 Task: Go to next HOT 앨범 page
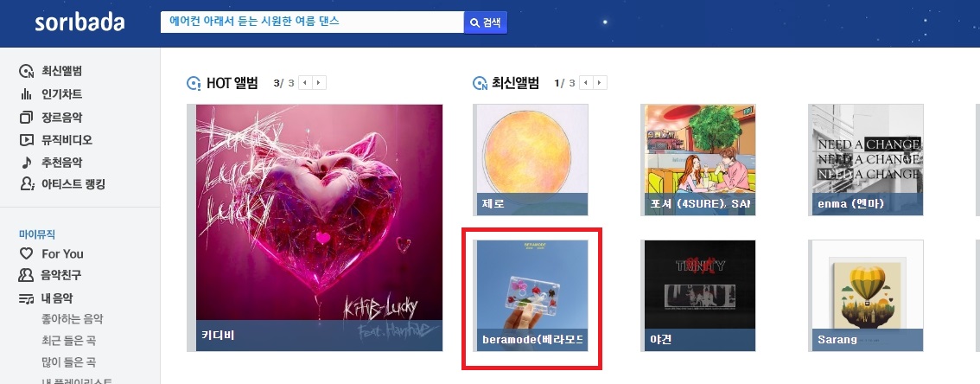point(320,82)
